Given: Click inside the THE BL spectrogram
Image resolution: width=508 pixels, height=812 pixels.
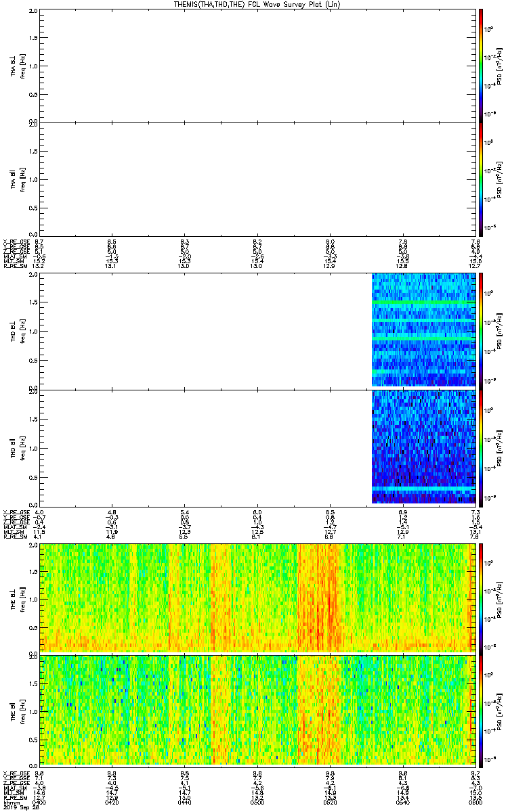Looking at the screenshot, I should coord(257,597).
